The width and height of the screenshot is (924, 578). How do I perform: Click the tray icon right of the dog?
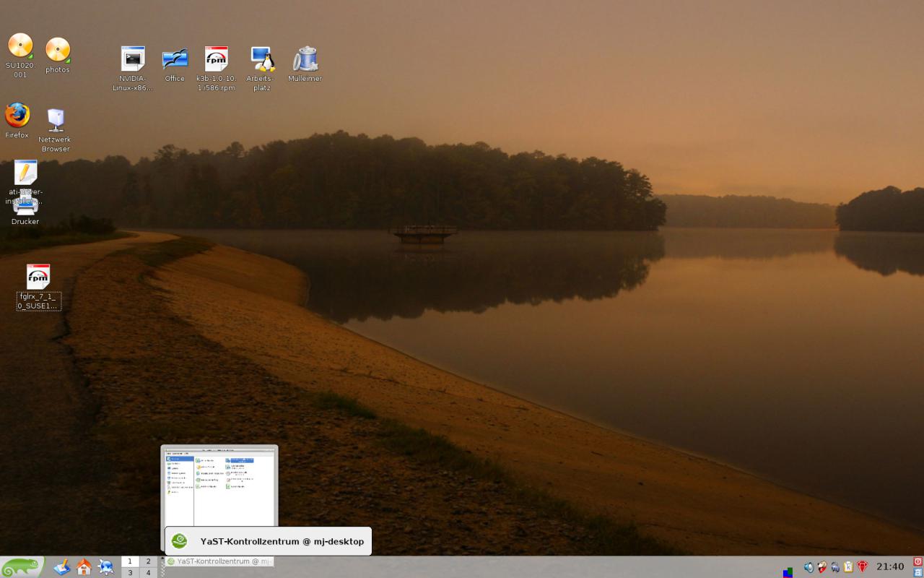pyautogui.click(x=835, y=567)
